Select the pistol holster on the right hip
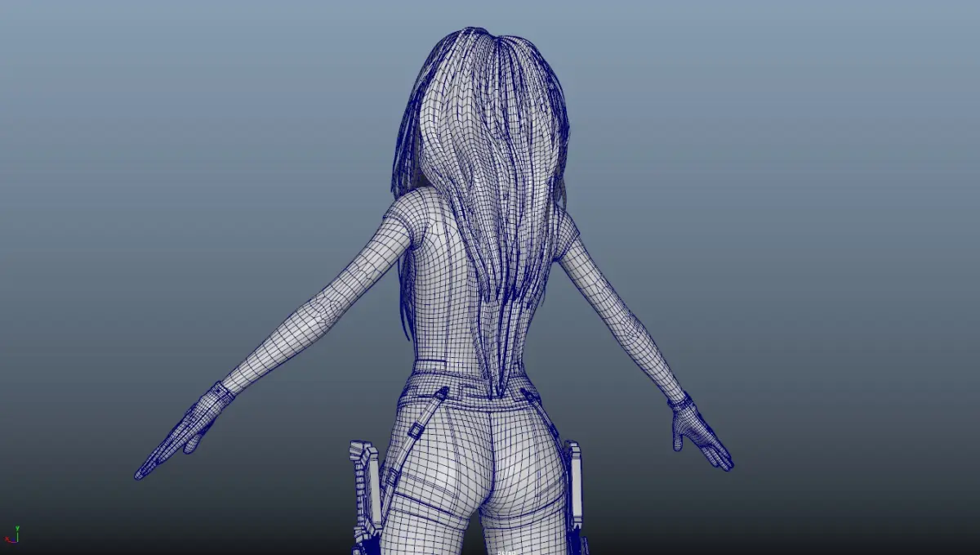This screenshot has width=980, height=555. coord(575,497)
